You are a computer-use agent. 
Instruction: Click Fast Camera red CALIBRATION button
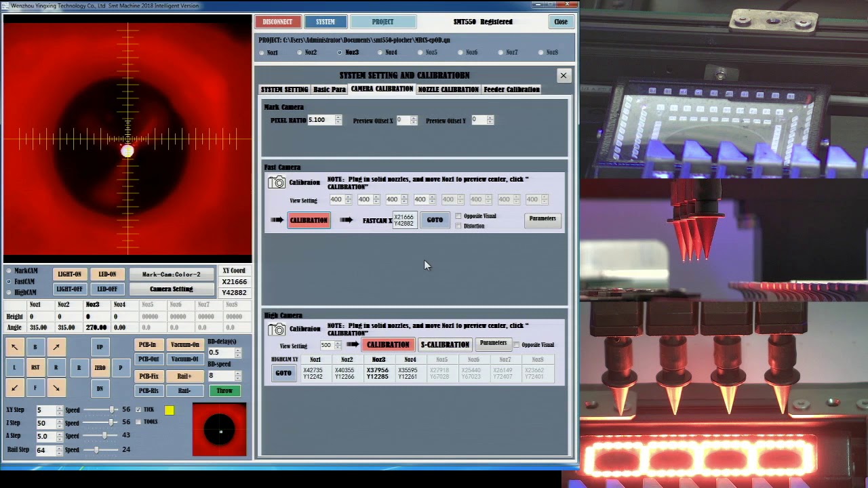(x=309, y=220)
